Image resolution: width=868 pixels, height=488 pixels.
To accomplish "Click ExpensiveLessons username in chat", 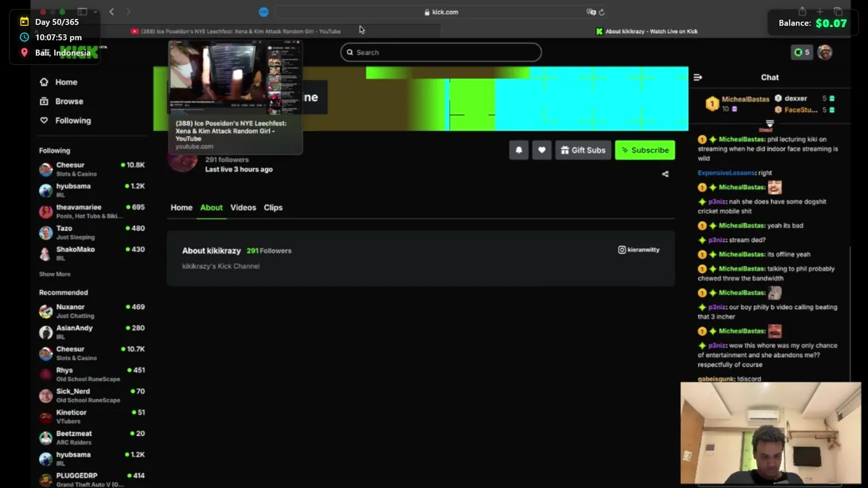I will click(x=726, y=173).
